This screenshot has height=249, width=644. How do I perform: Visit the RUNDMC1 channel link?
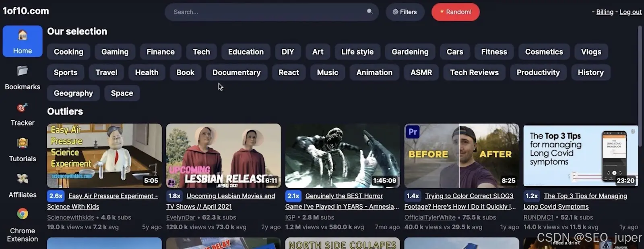[539, 217]
